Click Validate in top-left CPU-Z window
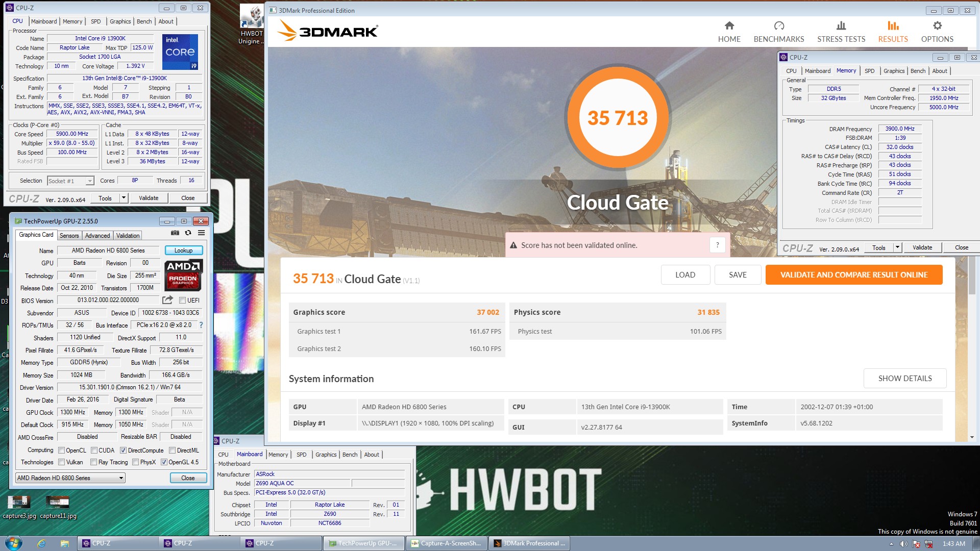Screen dimensions: 980x551 coord(149,198)
